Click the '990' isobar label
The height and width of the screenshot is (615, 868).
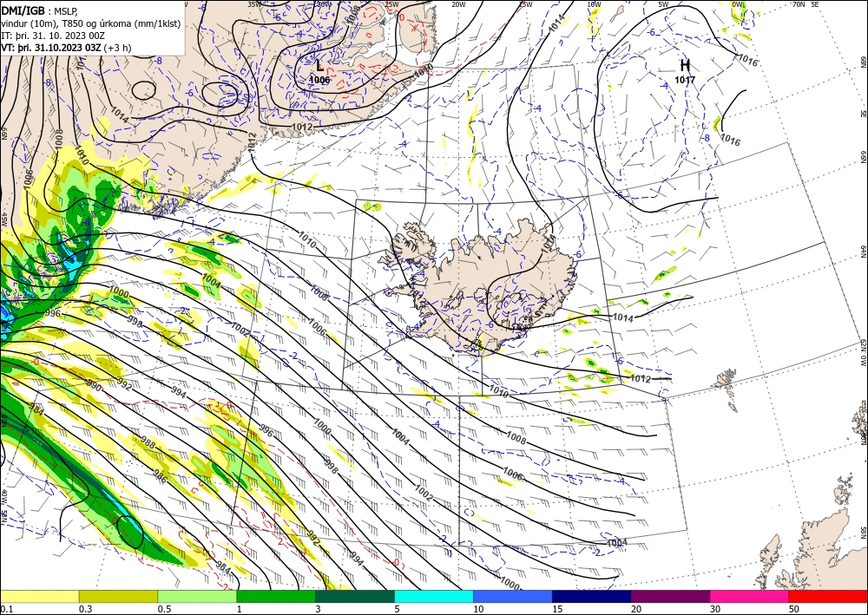coord(94,387)
